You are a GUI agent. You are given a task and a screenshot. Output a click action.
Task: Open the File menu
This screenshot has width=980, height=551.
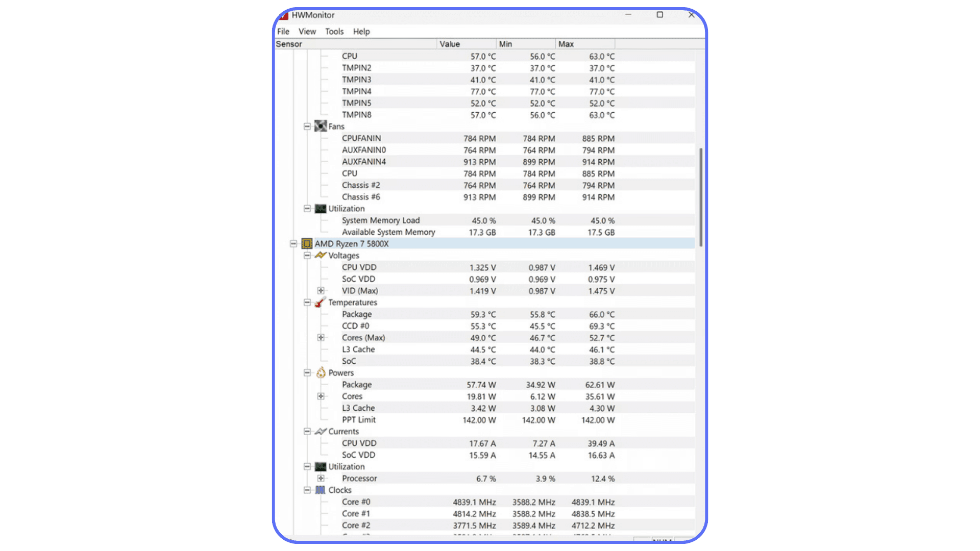(x=283, y=32)
